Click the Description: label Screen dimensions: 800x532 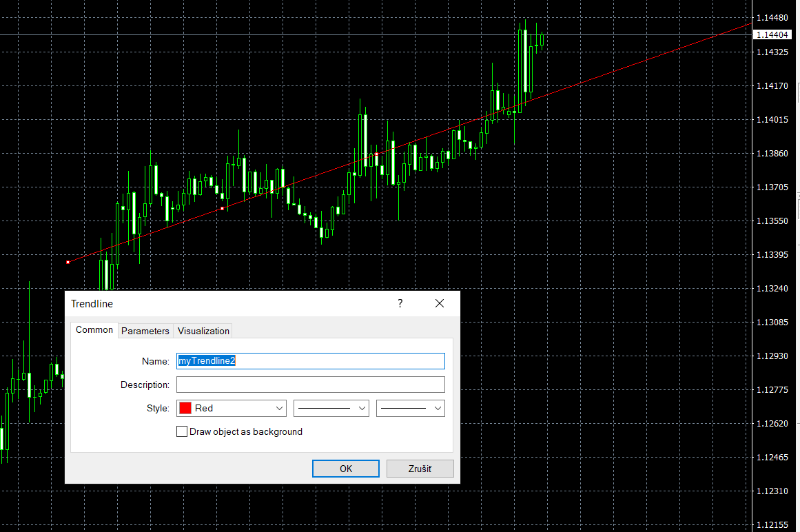point(145,385)
